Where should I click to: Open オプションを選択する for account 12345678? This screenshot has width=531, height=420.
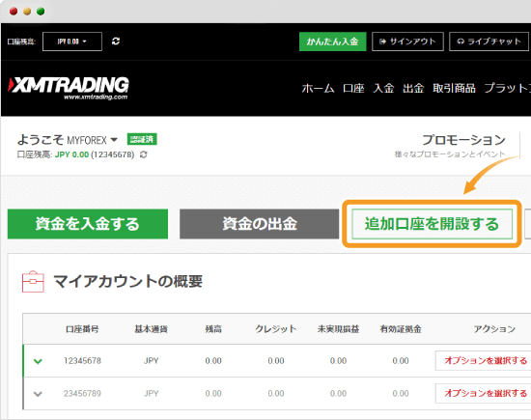coord(485,360)
